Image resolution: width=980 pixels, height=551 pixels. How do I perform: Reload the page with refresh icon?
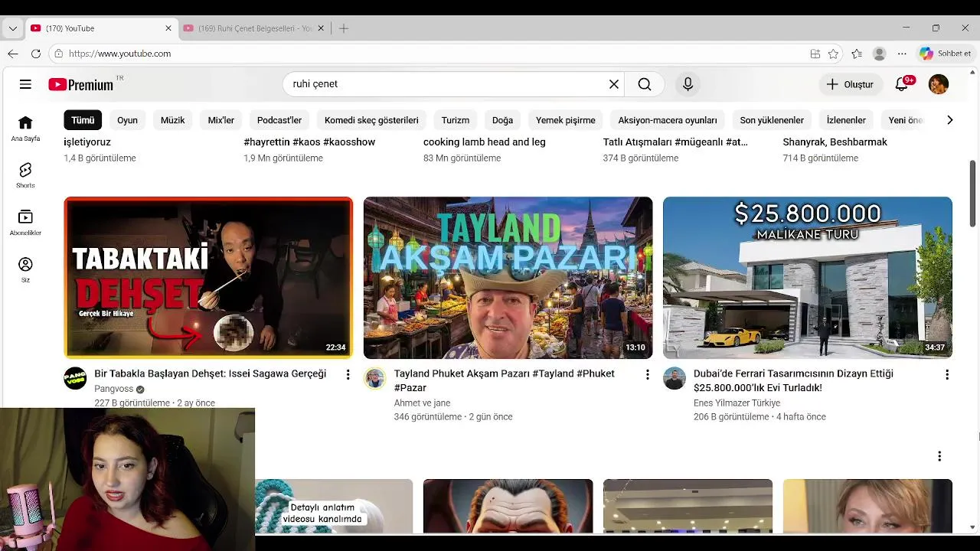[36, 54]
